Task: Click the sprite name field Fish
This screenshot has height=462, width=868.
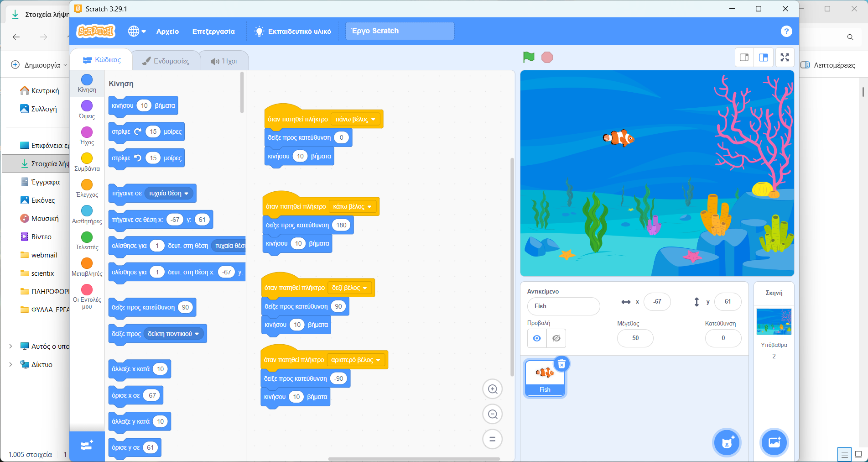Action: pos(563,306)
